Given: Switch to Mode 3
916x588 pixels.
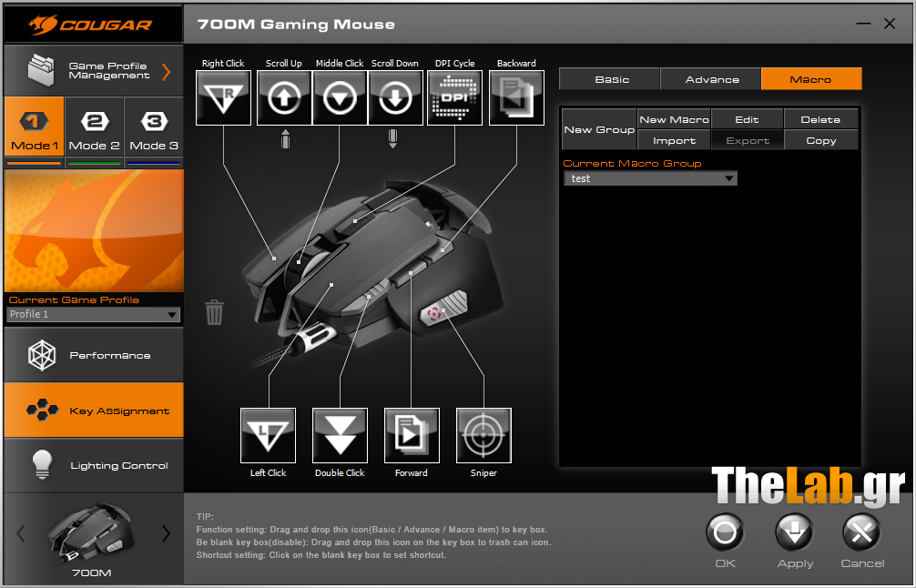Looking at the screenshot, I should (x=154, y=127).
